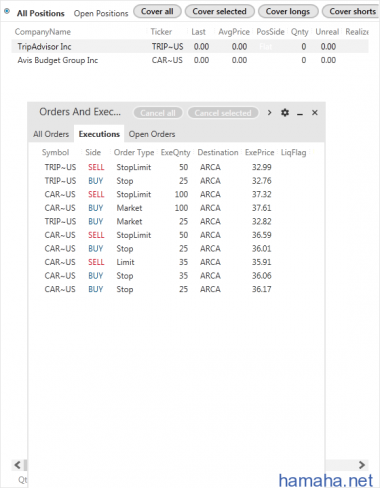Sort executions by Side column header
The height and width of the screenshot is (488, 380).
pyautogui.click(x=93, y=152)
